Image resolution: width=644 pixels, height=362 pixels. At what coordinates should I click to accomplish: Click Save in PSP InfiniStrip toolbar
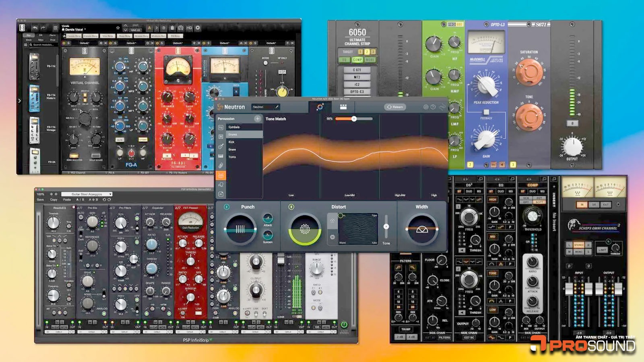coord(40,200)
